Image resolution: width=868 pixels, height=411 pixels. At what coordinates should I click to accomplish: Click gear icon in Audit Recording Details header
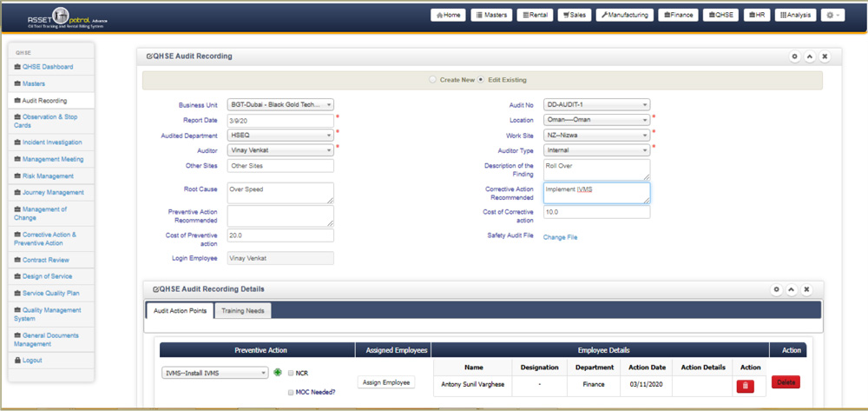777,289
